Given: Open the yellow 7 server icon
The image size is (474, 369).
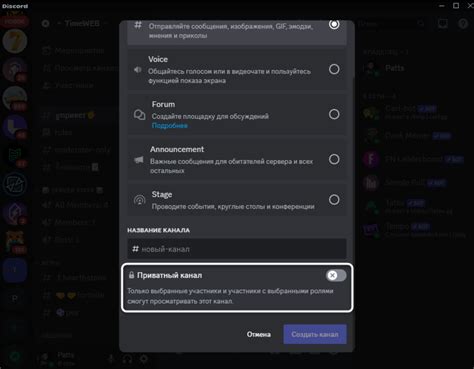Looking at the screenshot, I should coord(15,41).
